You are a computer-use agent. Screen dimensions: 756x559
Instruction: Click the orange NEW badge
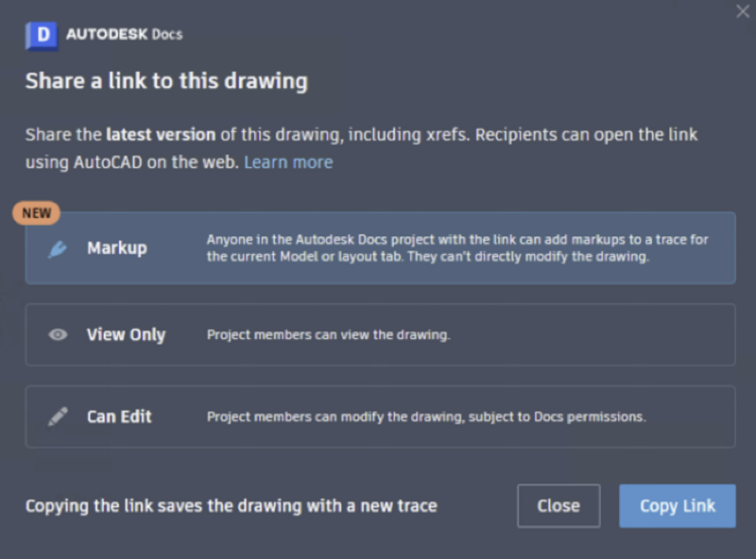pos(37,212)
